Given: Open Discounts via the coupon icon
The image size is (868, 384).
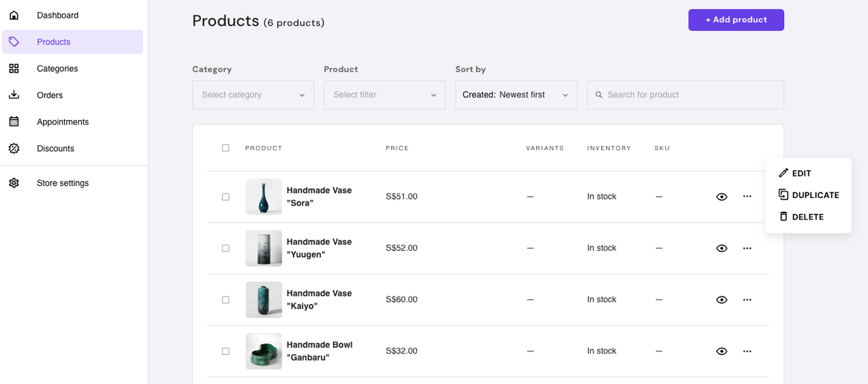Looking at the screenshot, I should tap(14, 148).
